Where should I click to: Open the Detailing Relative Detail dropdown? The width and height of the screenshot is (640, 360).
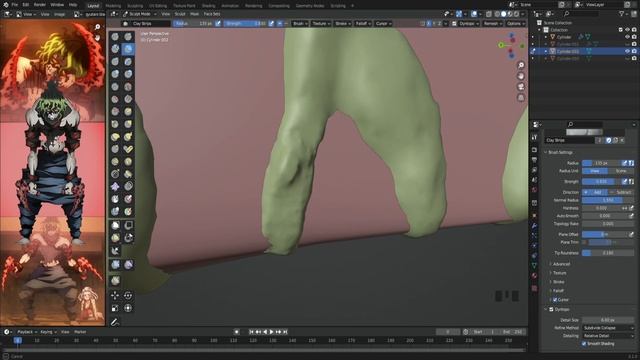click(x=608, y=336)
